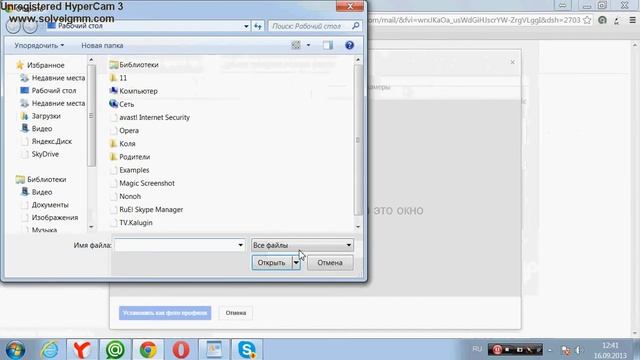Click the Windows Start orb

pos(15,350)
